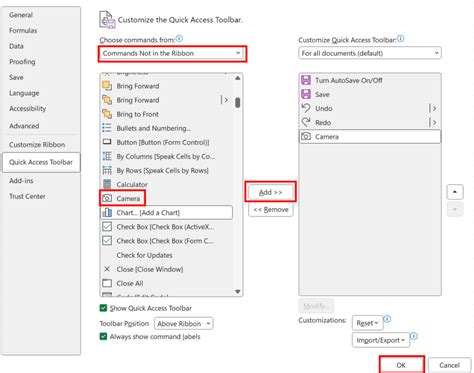Open the Choose commands from dropdown
474x373 pixels.
pos(172,53)
